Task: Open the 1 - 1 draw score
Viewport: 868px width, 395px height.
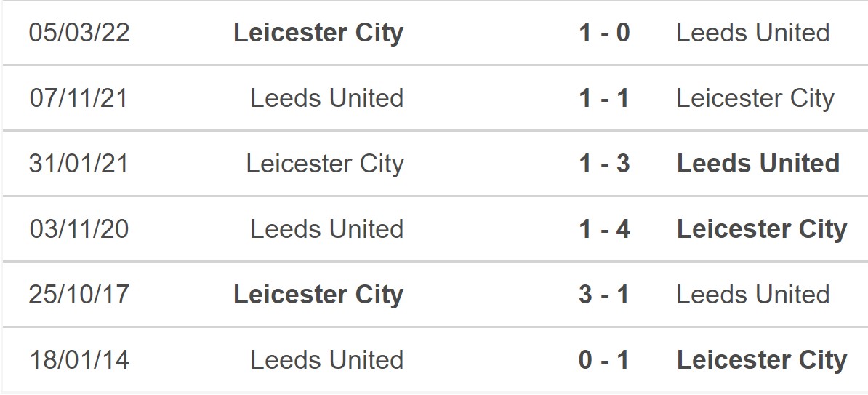Action: tap(604, 98)
